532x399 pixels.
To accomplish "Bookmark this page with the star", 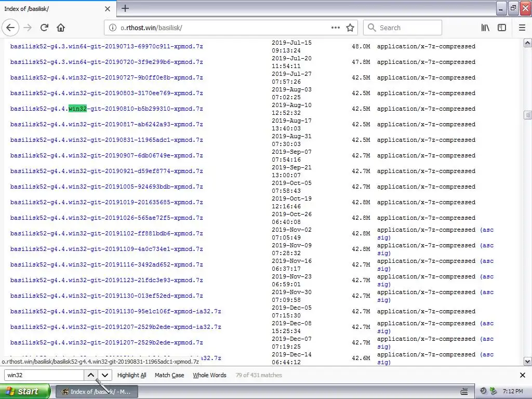I will (x=350, y=28).
